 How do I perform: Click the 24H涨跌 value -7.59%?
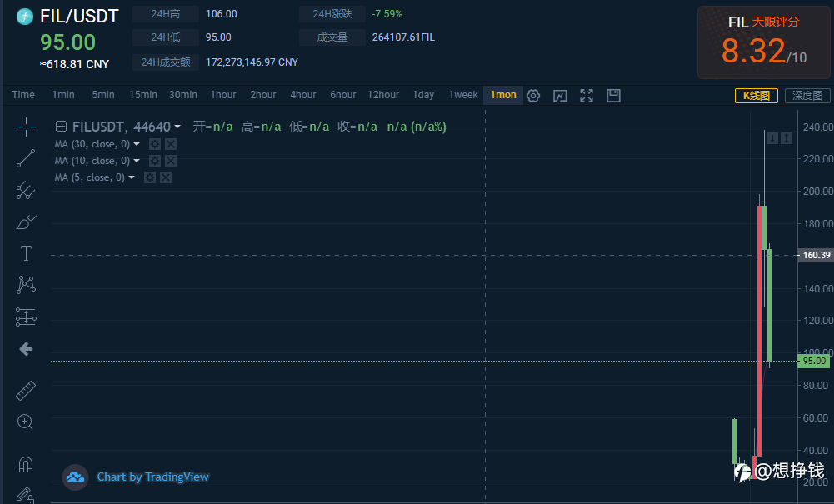tap(387, 14)
